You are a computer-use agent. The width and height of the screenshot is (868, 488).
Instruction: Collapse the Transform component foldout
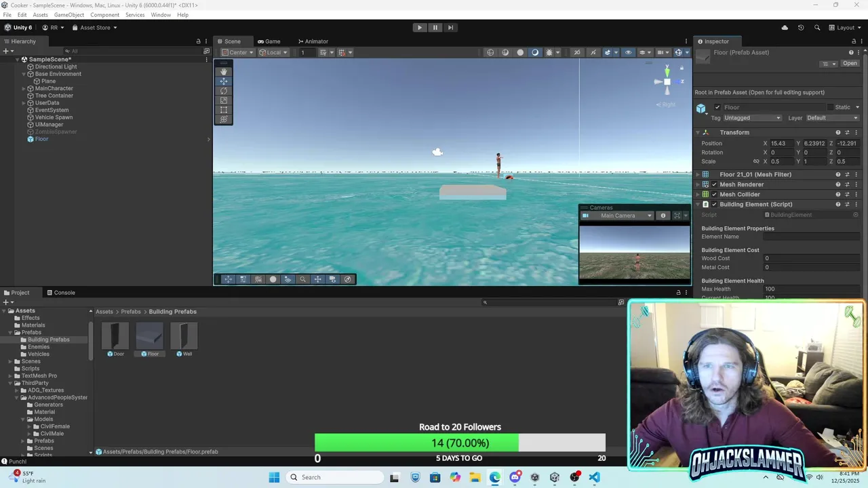coord(698,133)
